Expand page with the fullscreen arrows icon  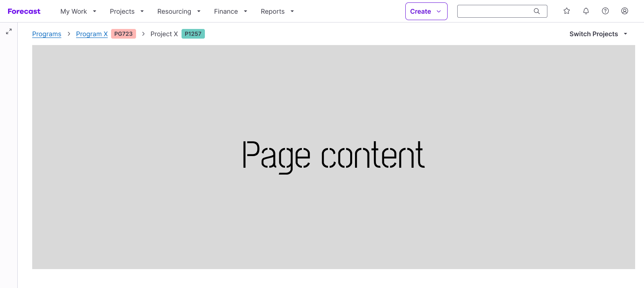(9, 31)
